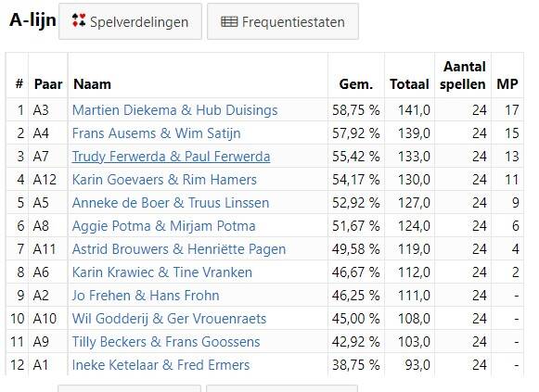View Ineke Ketelaar & Fred Ermers results
This screenshot has height=392, width=539.
click(x=160, y=365)
